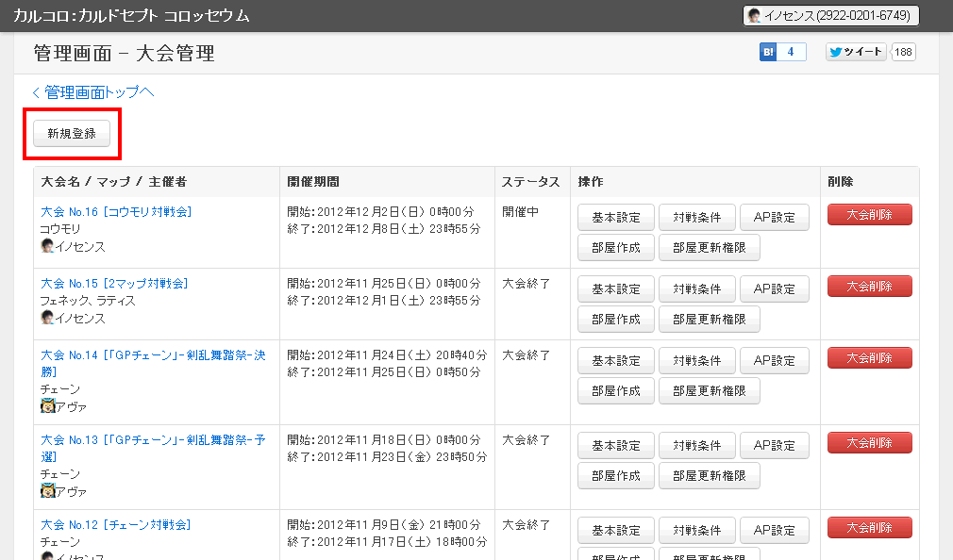Click the Twitter tweet button

pyautogui.click(x=856, y=52)
